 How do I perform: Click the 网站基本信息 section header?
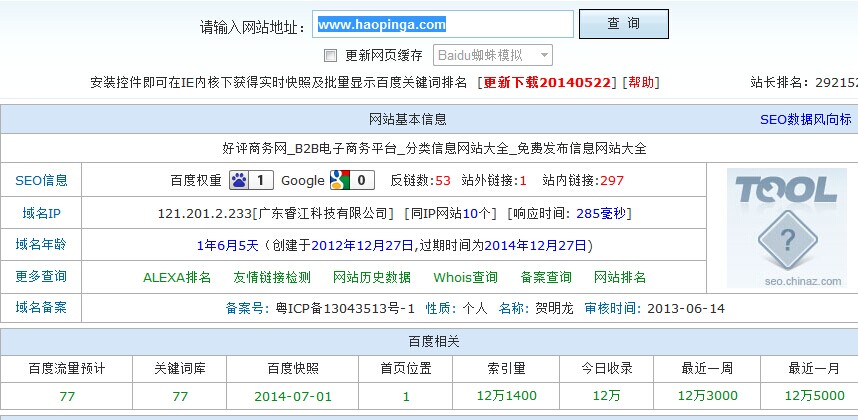[408, 119]
